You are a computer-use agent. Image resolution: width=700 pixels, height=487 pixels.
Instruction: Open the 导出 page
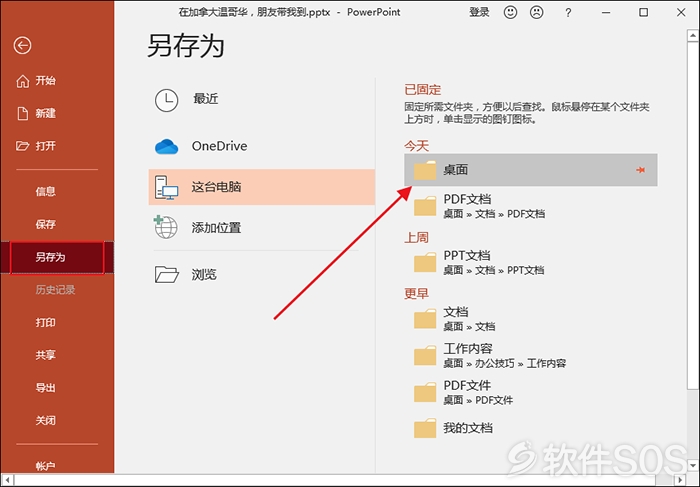46,387
